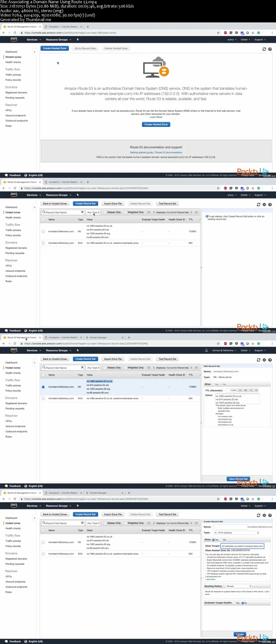The height and width of the screenshot is (644, 276).
Task: Click Test Record Set in the 00:03:33 frame
Action: pyautogui.click(x=167, y=359)
